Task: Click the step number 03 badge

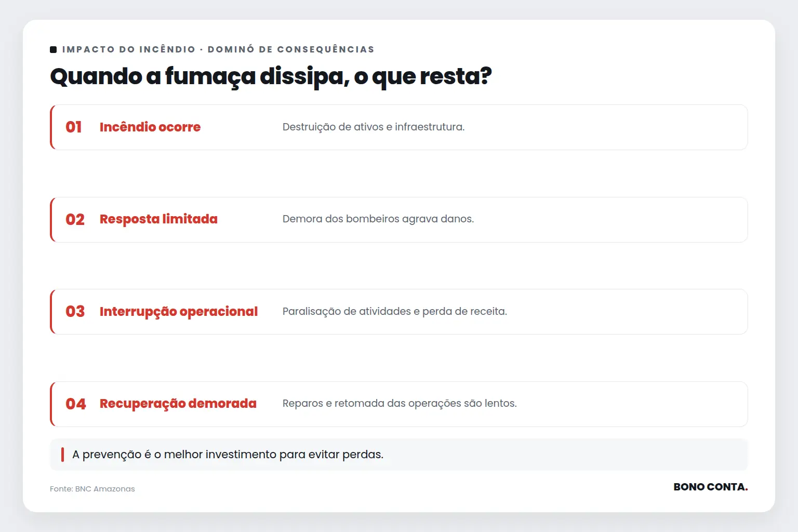Action: pyautogui.click(x=75, y=311)
